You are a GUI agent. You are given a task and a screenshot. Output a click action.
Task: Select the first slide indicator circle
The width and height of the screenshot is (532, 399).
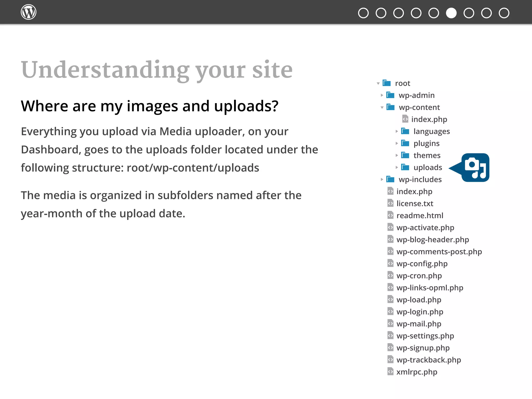363,13
